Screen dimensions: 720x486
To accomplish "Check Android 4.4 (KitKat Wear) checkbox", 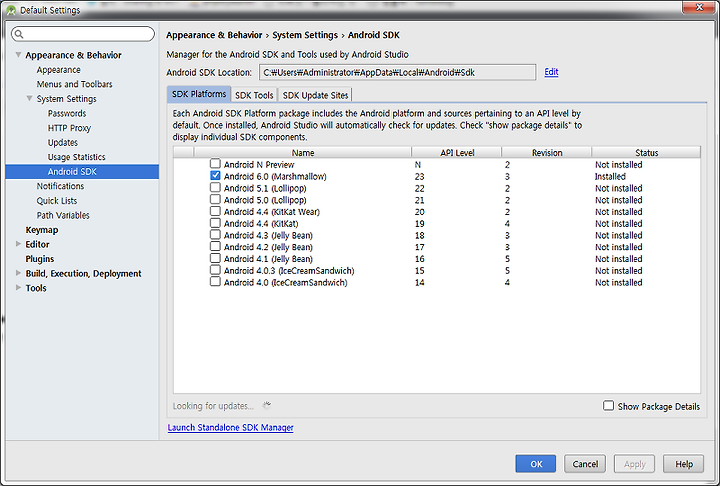I will click(x=215, y=211).
